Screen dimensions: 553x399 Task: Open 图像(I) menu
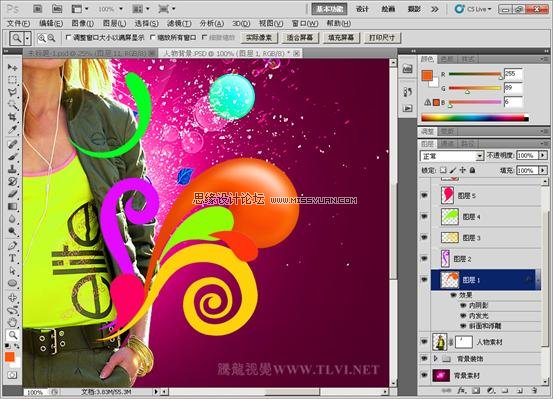click(x=83, y=23)
